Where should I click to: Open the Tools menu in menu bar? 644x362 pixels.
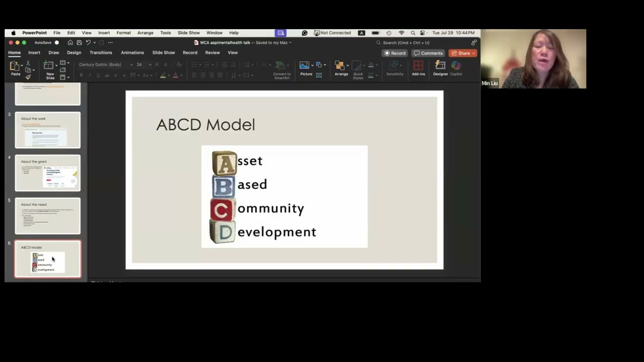[166, 33]
